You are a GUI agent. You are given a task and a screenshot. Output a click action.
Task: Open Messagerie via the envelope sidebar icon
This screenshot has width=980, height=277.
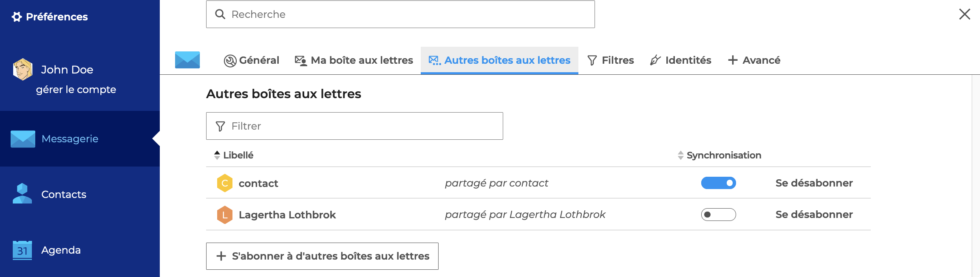coord(23,139)
